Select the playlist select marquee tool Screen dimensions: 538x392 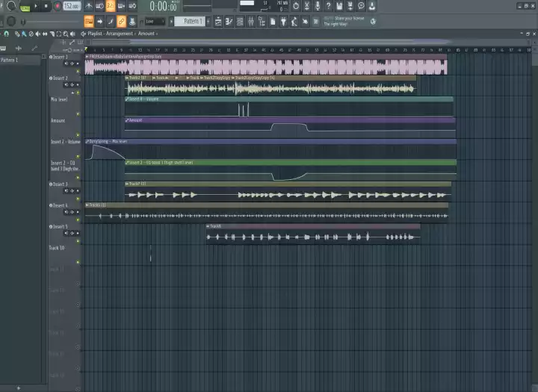point(59,34)
